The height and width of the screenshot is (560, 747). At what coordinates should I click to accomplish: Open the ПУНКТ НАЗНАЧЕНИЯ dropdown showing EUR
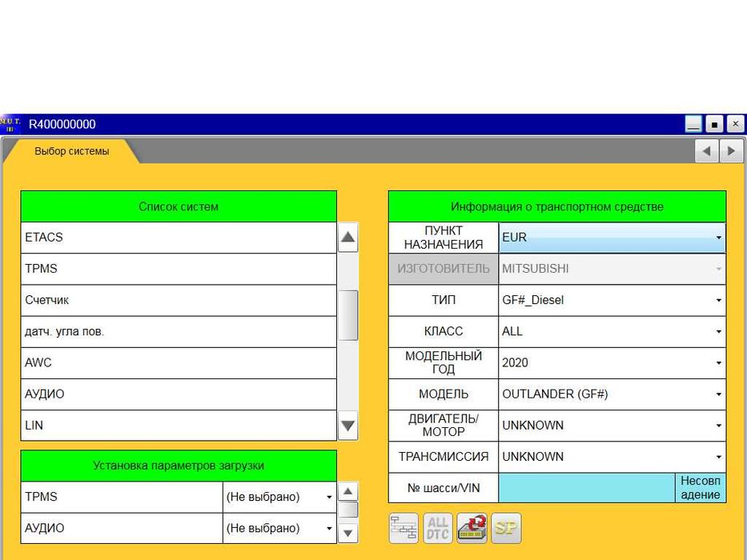pyautogui.click(x=612, y=237)
